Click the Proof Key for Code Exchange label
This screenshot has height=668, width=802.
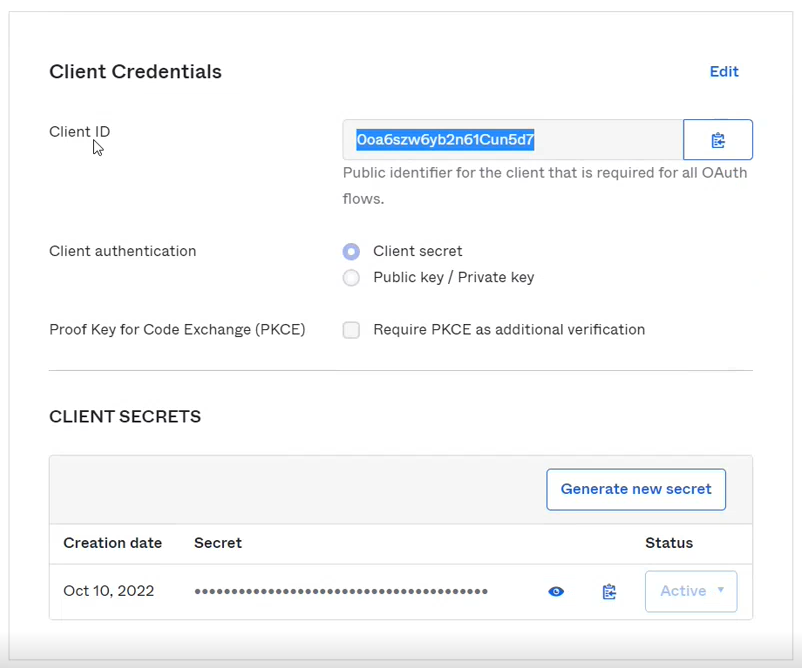click(x=177, y=329)
